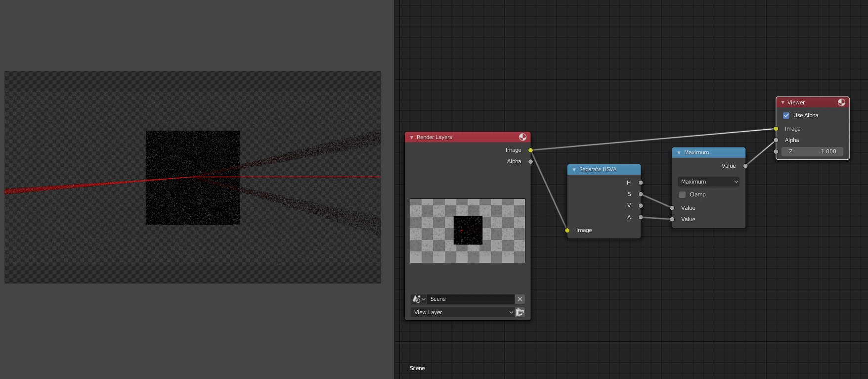
Task: Open the View Layer dropdown
Action: [x=462, y=312]
